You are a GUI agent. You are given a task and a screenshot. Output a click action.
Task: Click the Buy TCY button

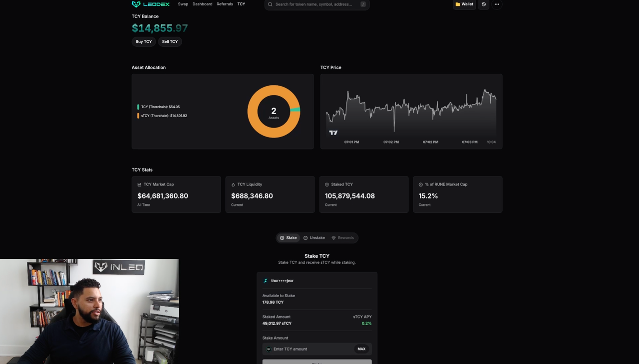[144, 41]
